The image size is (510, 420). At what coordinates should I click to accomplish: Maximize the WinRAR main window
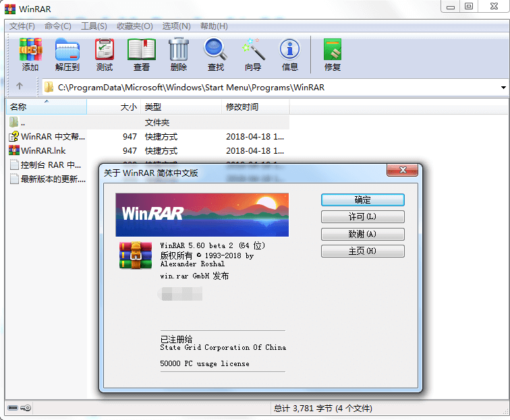469,7
